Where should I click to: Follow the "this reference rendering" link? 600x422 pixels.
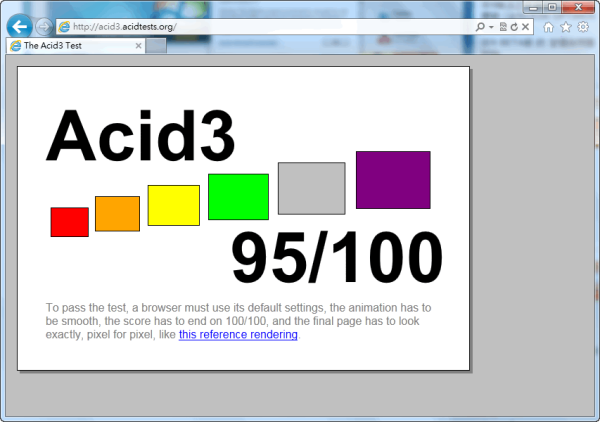point(238,335)
